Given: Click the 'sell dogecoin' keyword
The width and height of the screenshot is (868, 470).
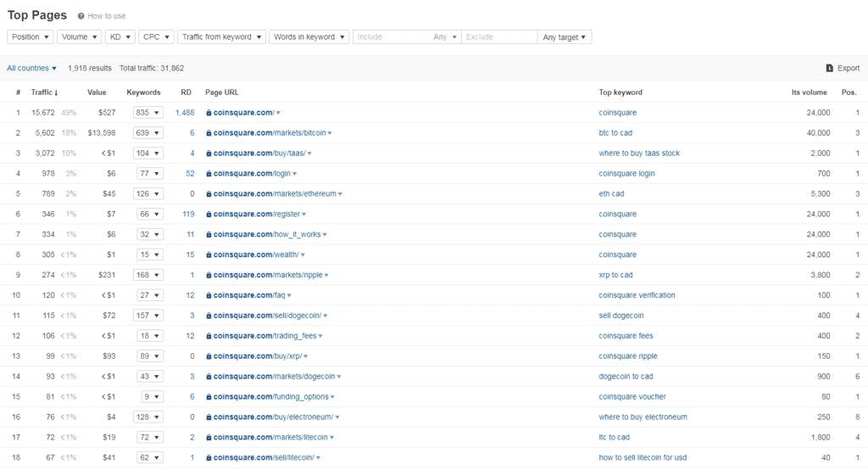Looking at the screenshot, I should coord(621,316).
